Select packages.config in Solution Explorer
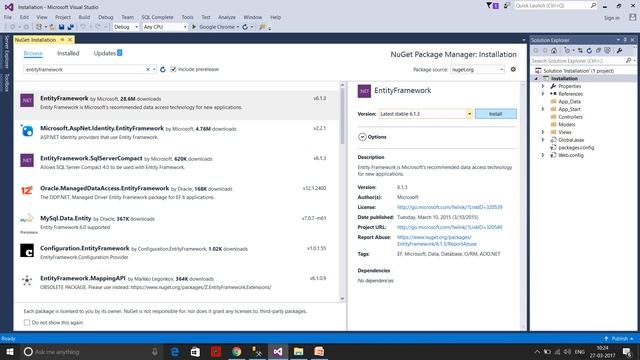Viewport: 640px width, 360px height. [x=576, y=147]
